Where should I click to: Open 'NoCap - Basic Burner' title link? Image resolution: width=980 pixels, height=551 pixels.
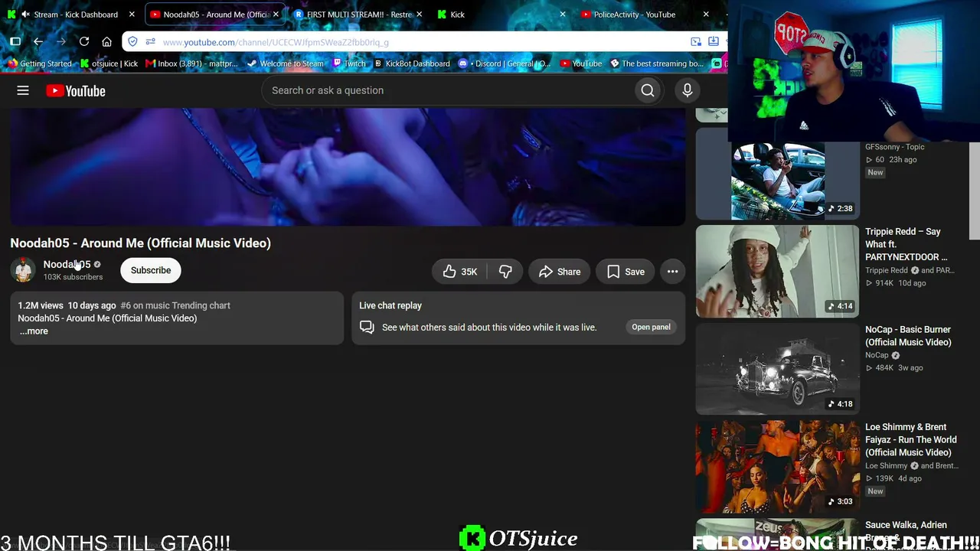click(x=908, y=336)
